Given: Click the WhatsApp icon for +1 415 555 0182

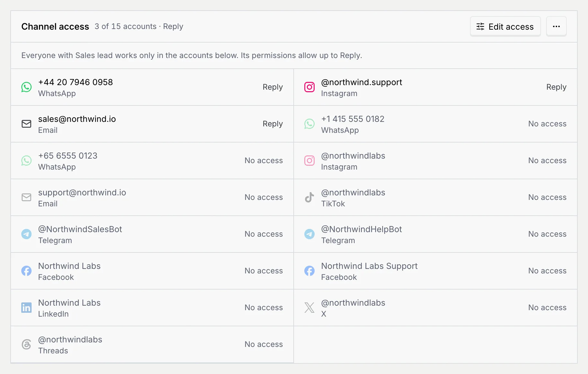Looking at the screenshot, I should [x=309, y=124].
